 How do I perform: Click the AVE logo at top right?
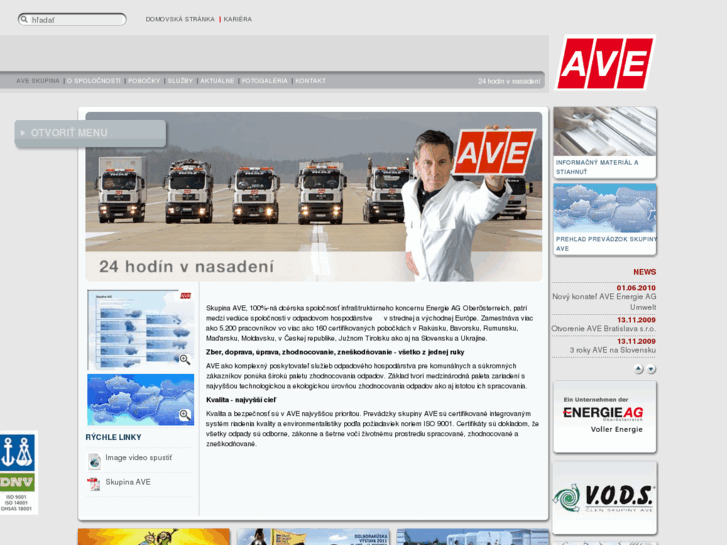605,63
